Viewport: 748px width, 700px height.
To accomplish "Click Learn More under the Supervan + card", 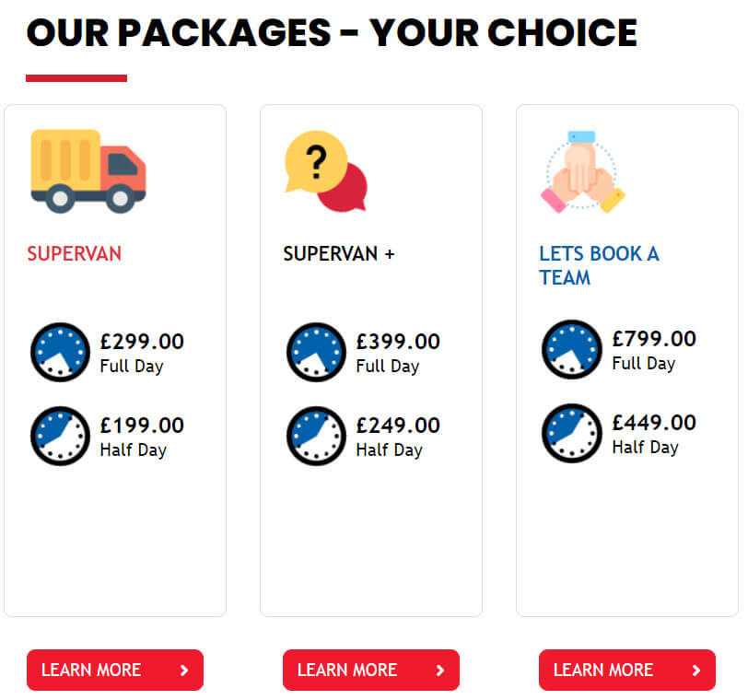I will [x=371, y=670].
